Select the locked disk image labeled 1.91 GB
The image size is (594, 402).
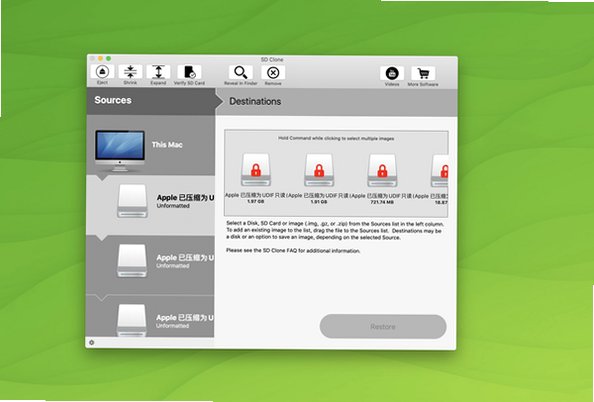[319, 170]
